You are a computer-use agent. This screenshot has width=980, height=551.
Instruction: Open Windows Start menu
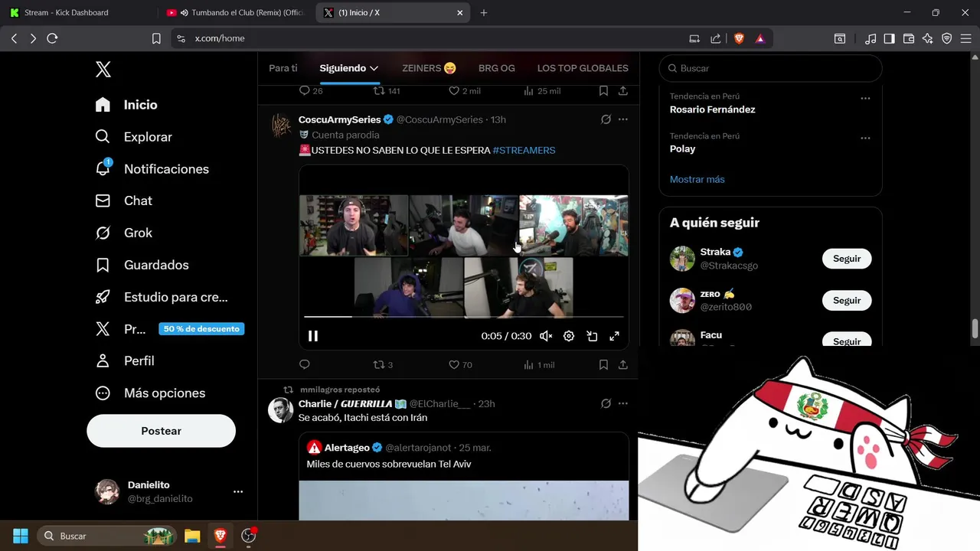click(21, 536)
